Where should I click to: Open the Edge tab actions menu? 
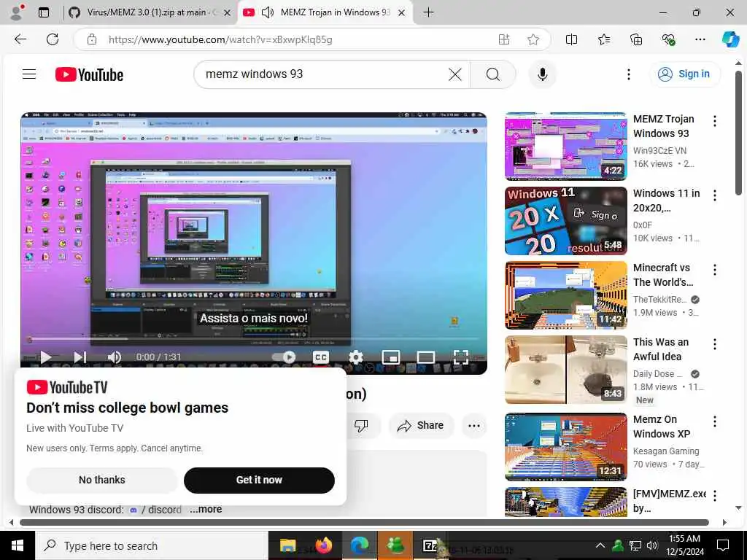[x=44, y=12]
